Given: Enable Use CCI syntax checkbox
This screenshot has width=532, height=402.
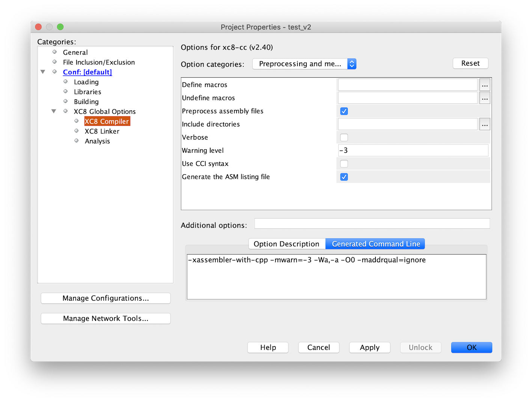Looking at the screenshot, I should 344,164.
